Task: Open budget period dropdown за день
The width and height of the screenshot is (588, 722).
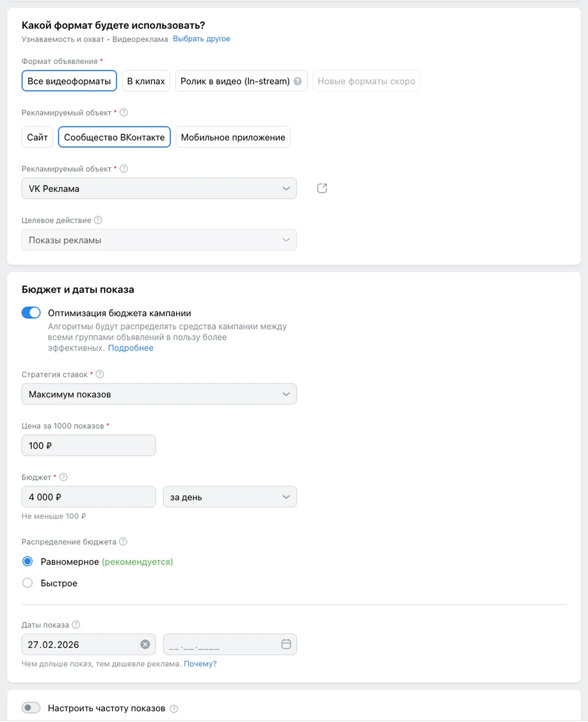Action: point(229,497)
